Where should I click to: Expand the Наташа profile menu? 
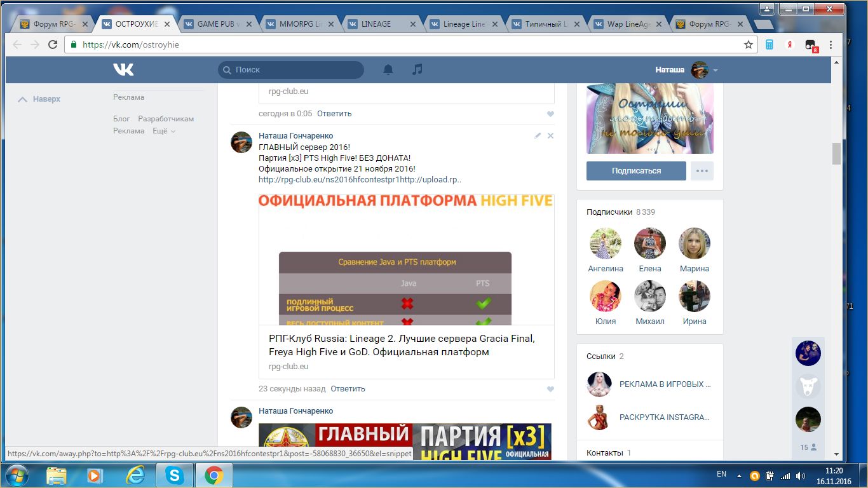[686, 69]
